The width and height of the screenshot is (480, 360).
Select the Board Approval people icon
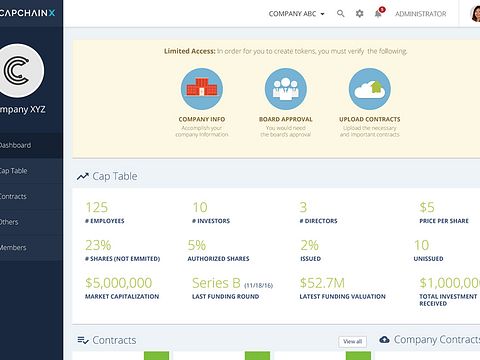[286, 89]
